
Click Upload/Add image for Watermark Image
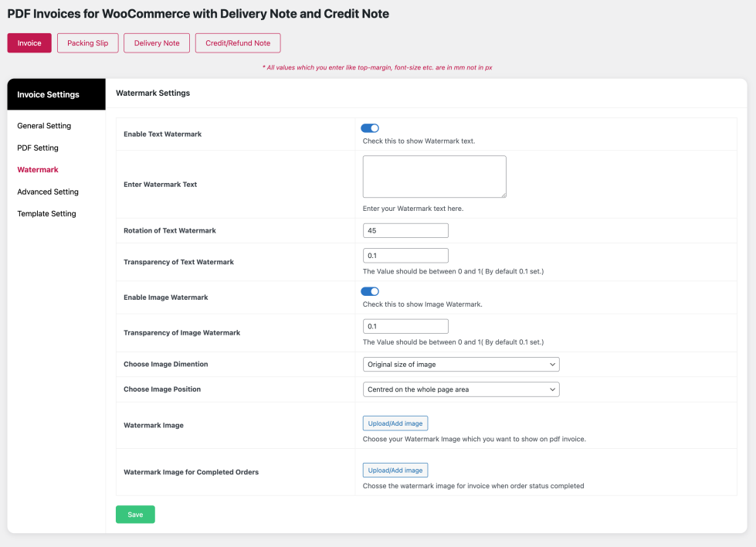(395, 423)
